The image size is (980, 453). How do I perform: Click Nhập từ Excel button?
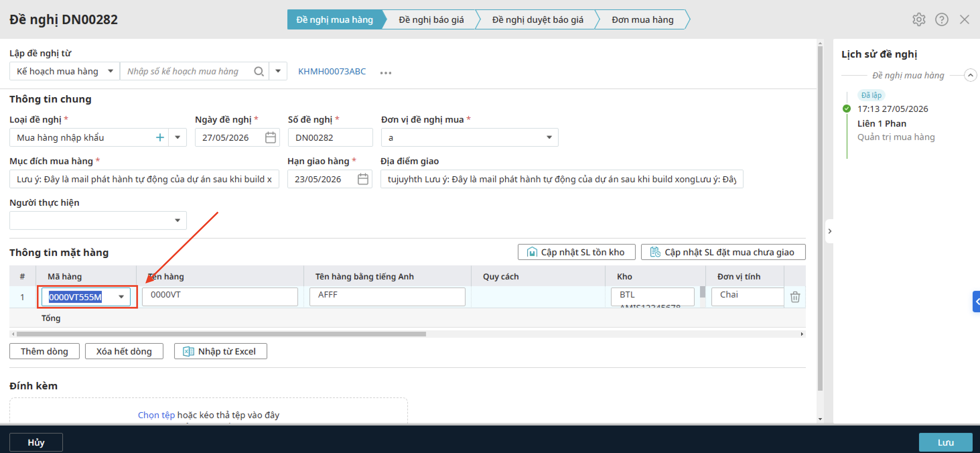click(x=220, y=351)
